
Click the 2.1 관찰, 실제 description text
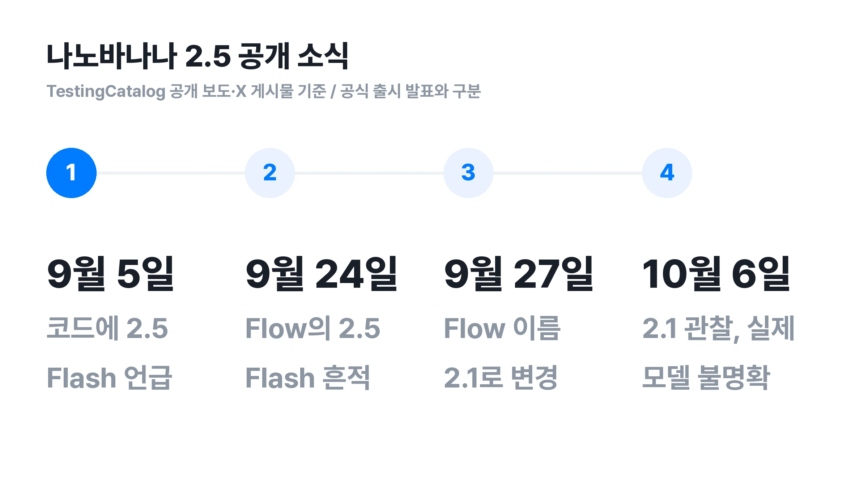point(719,328)
